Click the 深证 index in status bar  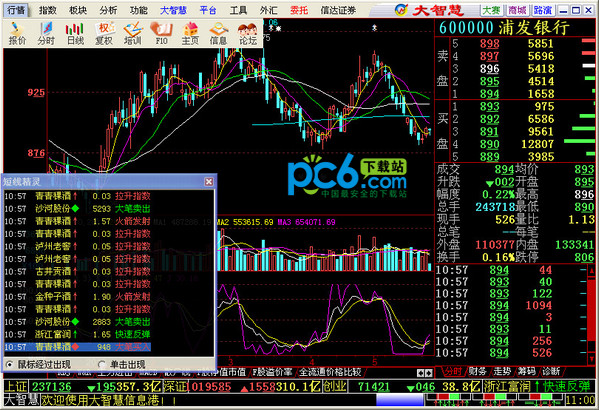coord(176,387)
